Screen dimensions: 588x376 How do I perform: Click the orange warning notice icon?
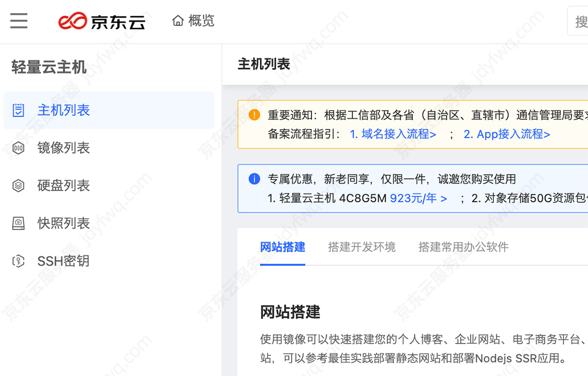click(254, 115)
